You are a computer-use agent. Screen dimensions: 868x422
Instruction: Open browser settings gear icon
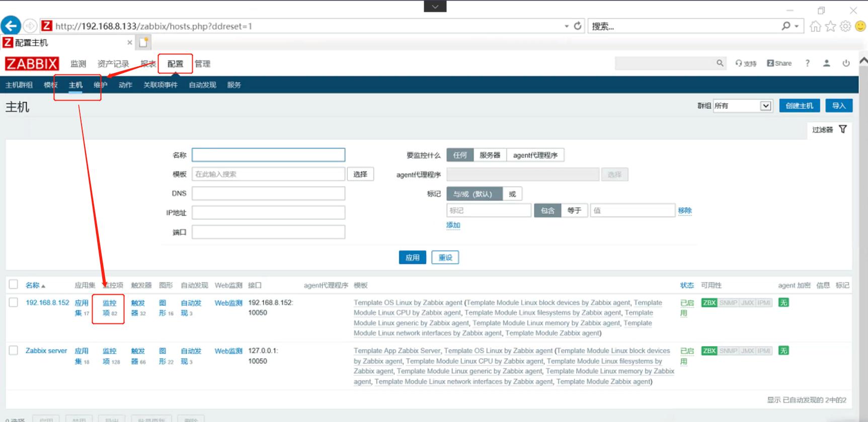coord(846,26)
